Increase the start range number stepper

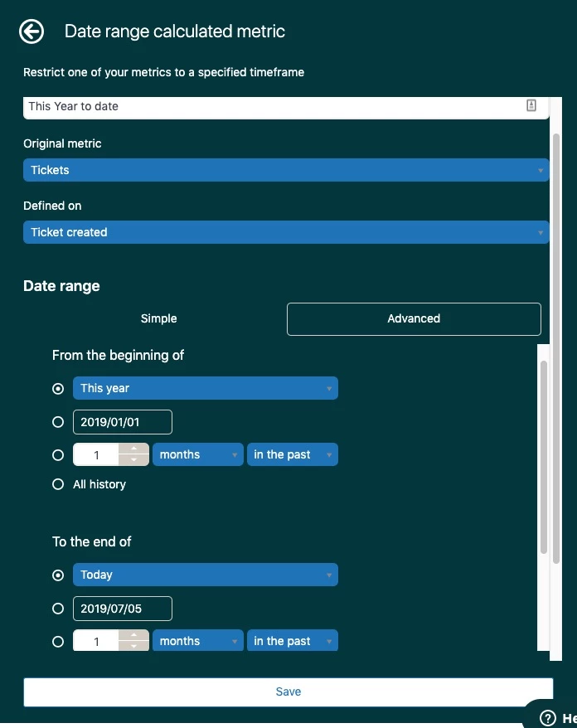click(133, 449)
